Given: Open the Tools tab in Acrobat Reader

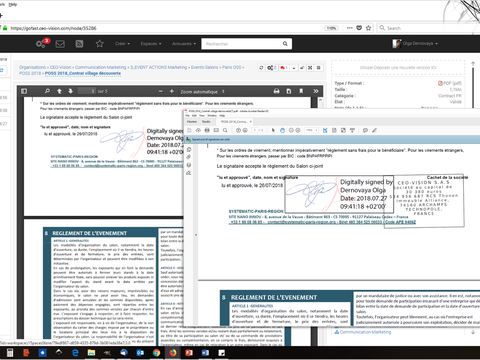Looking at the screenshot, I should 206,122.
